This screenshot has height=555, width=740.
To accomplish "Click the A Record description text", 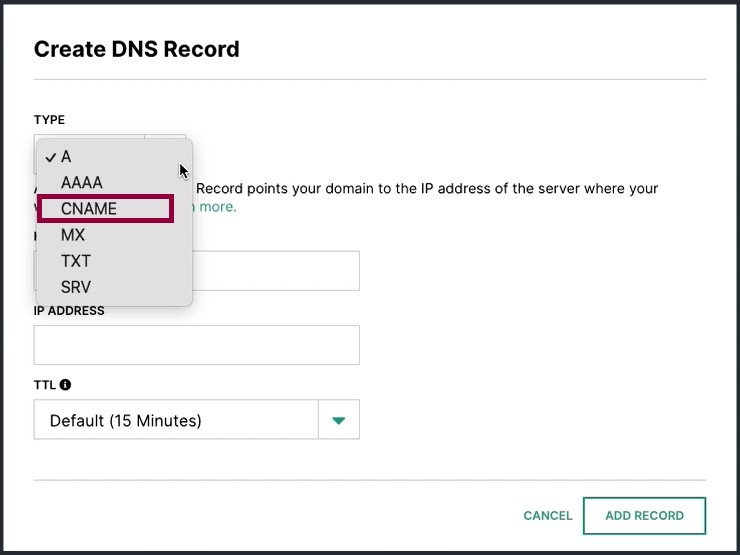I will [427, 189].
